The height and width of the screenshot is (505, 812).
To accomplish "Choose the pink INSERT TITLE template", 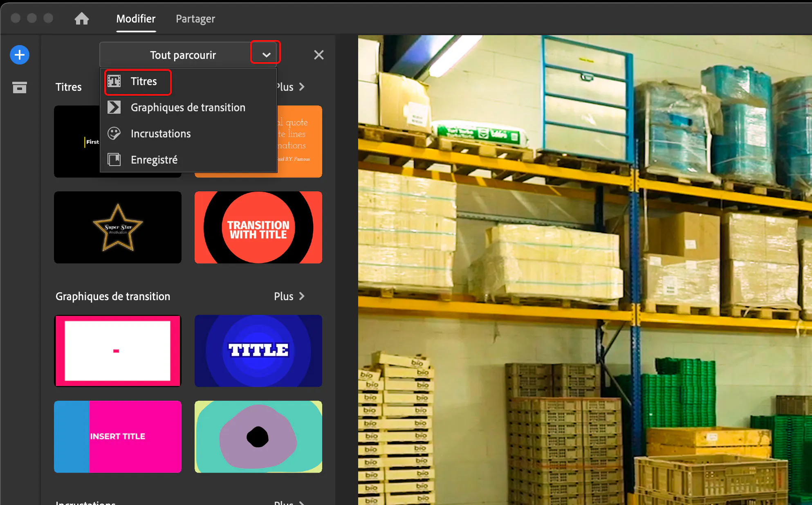I will pyautogui.click(x=118, y=437).
